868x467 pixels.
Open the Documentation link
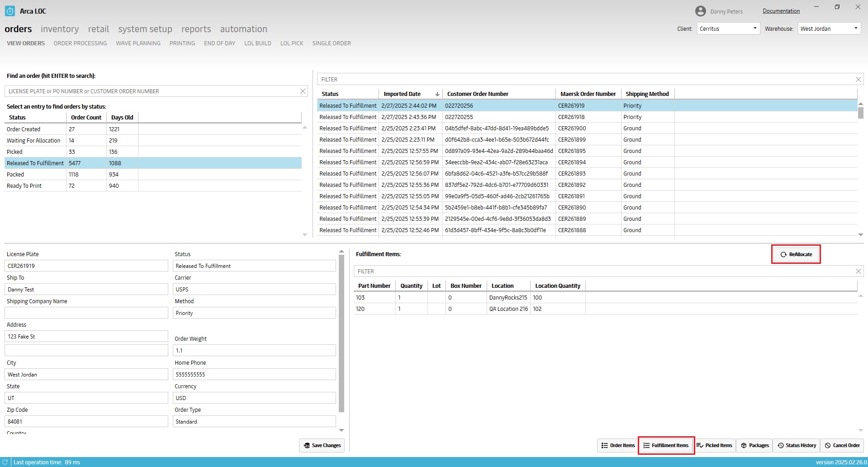point(781,11)
